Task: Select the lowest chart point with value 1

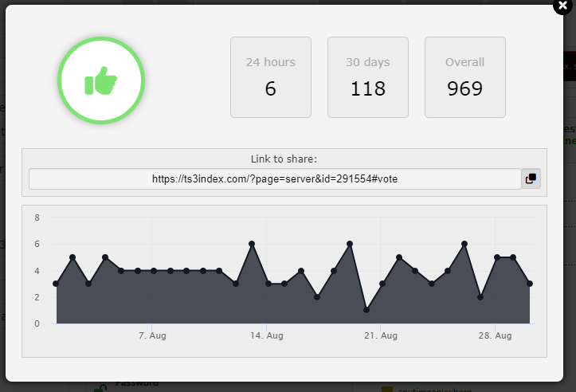Action: pyautogui.click(x=366, y=310)
